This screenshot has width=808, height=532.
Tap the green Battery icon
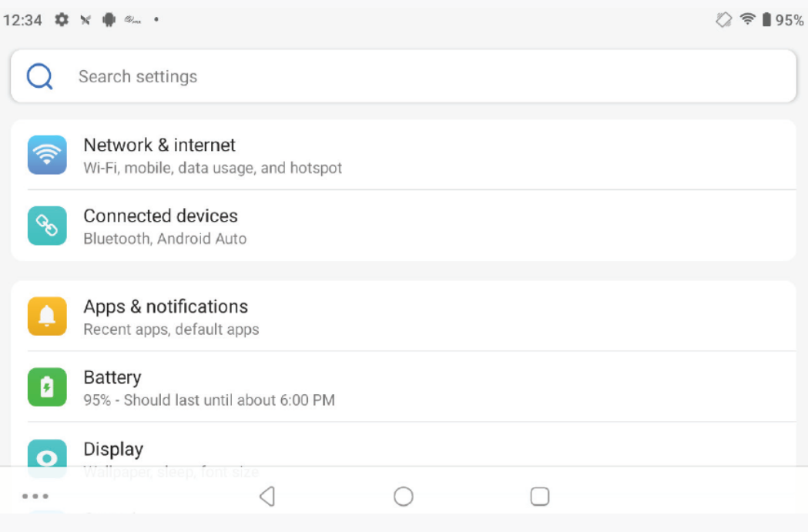coord(47,387)
